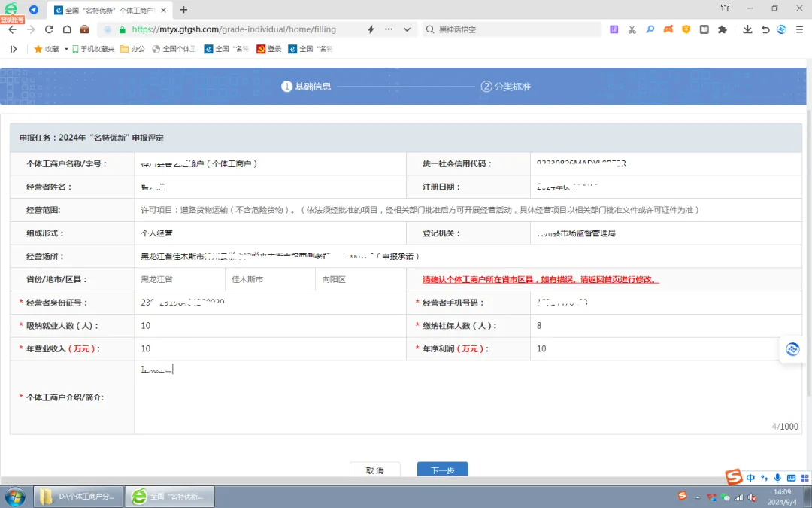Screen dimensions: 812x508
Task: Open the briefcase toolbox icon
Action: [84, 29]
